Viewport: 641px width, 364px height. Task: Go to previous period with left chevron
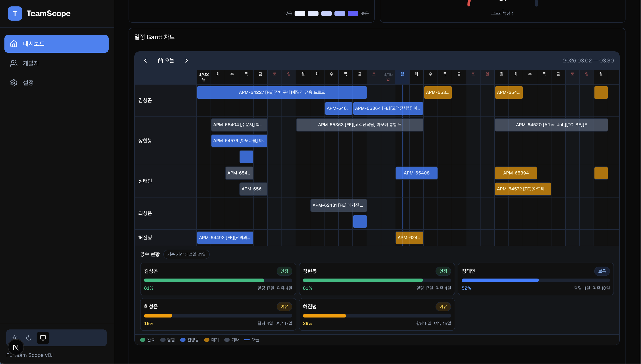tap(145, 60)
